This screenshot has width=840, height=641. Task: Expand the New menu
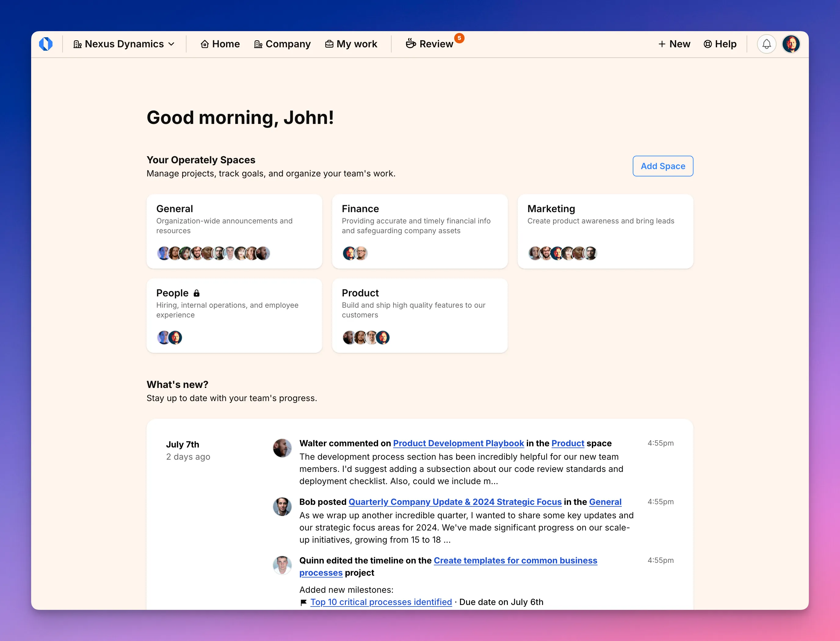674,43
